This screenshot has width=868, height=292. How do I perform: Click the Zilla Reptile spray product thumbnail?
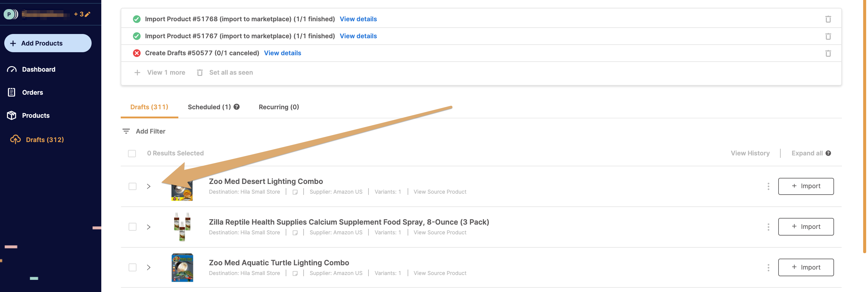(x=182, y=227)
